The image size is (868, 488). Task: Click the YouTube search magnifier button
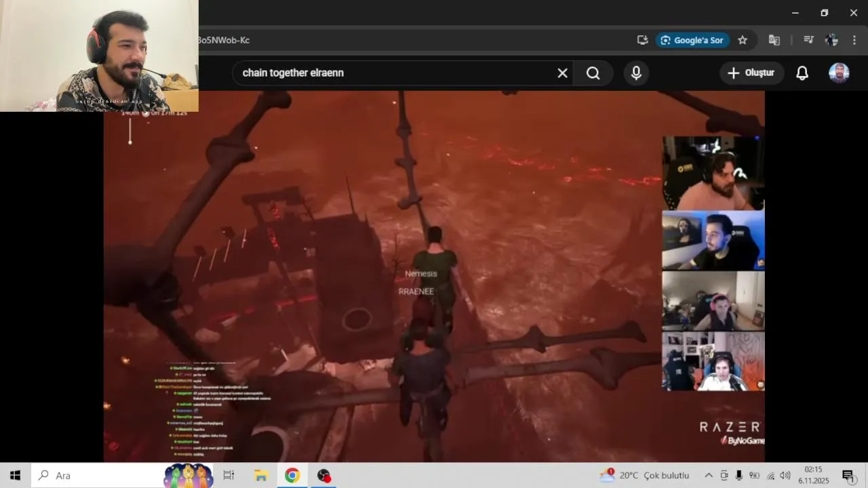[593, 73]
